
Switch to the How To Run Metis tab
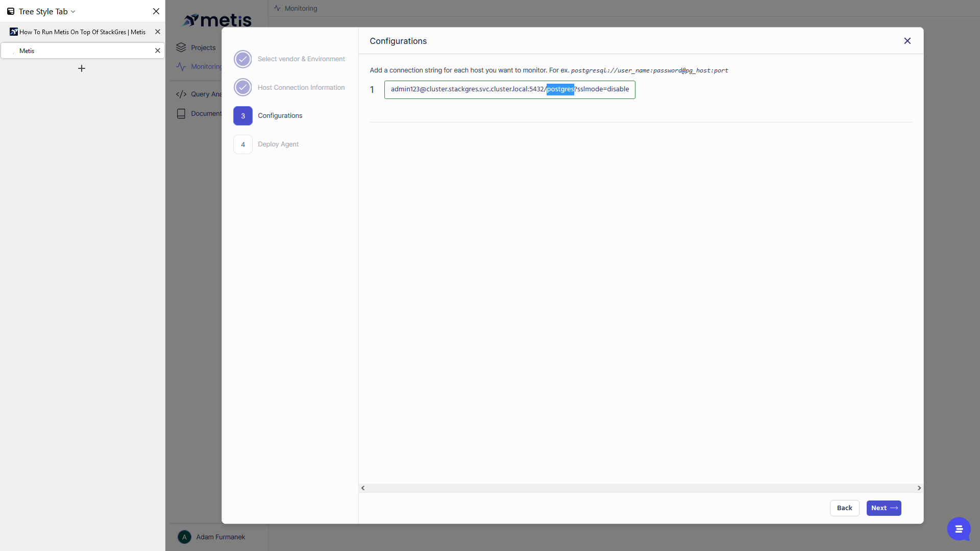pyautogui.click(x=82, y=32)
